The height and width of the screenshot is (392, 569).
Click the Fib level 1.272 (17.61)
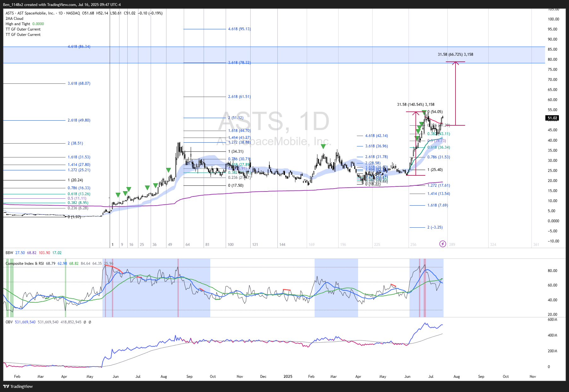pyautogui.click(x=438, y=185)
